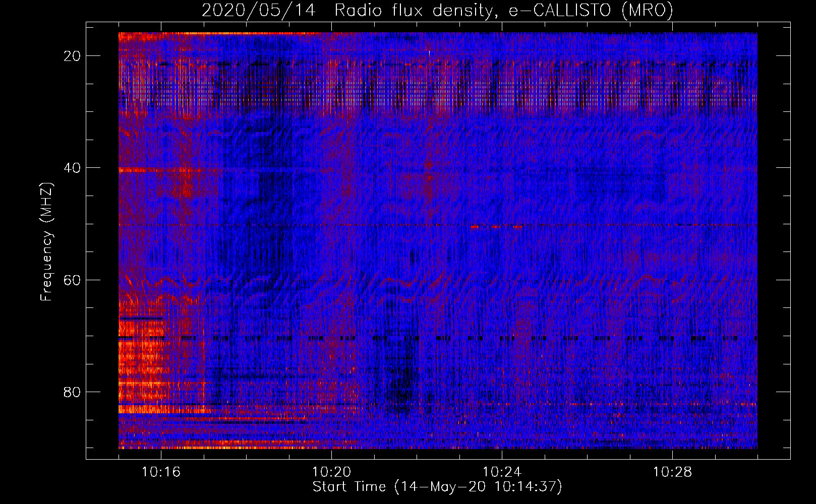Screen dimensions: 816x504
Task: Click the 'Start Time (14-May-20 10:14:37)' axis label
Action: point(437,487)
